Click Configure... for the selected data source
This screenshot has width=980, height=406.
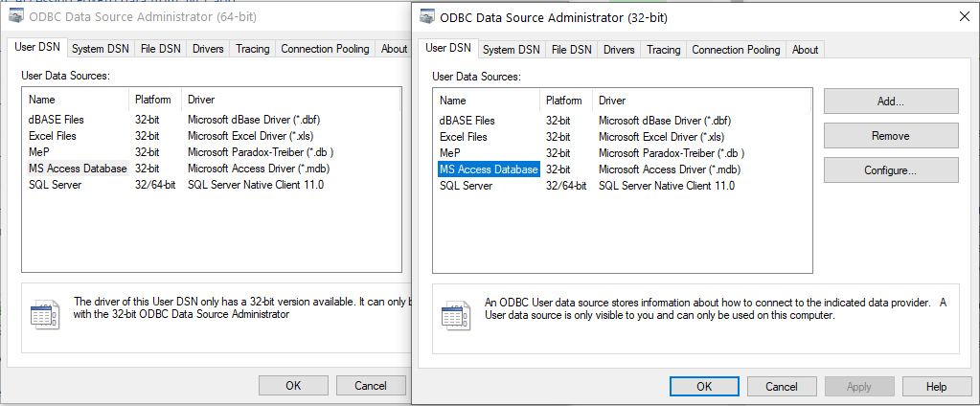tap(890, 170)
